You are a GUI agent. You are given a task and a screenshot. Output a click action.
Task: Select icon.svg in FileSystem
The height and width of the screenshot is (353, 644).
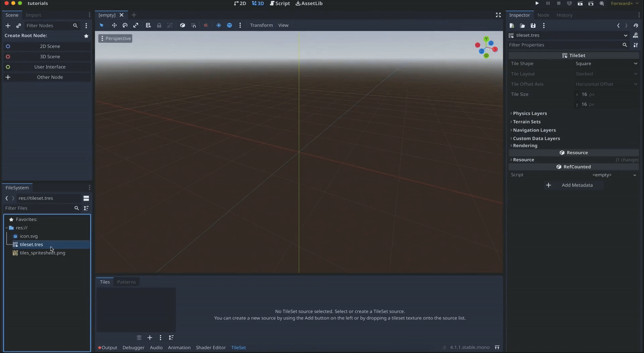pos(29,236)
